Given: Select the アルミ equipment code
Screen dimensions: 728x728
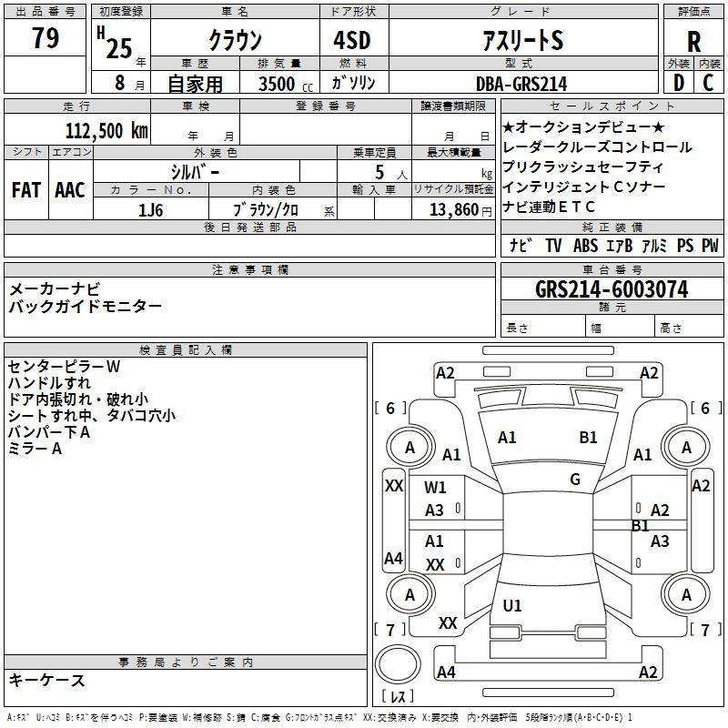Looking at the screenshot, I should [x=654, y=246].
